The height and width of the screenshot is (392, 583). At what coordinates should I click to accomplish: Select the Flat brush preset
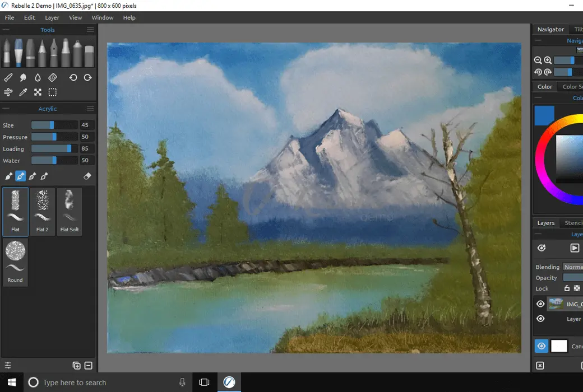(15, 212)
